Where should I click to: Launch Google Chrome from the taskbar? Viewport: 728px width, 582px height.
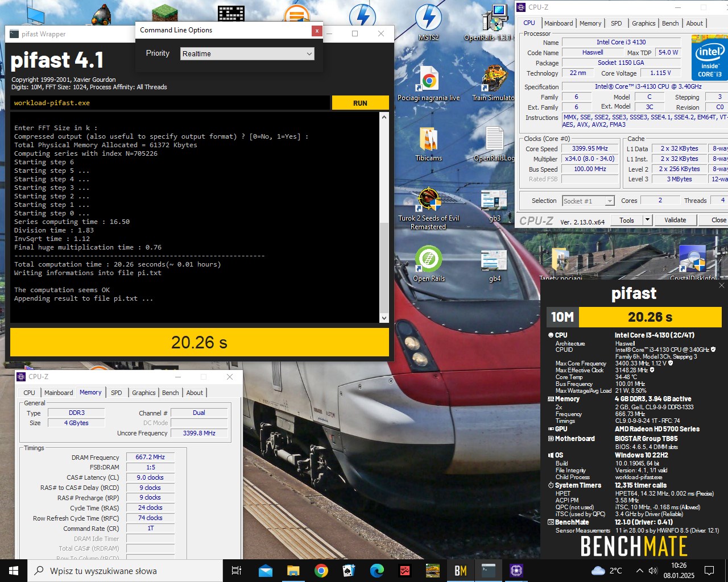[x=321, y=571]
